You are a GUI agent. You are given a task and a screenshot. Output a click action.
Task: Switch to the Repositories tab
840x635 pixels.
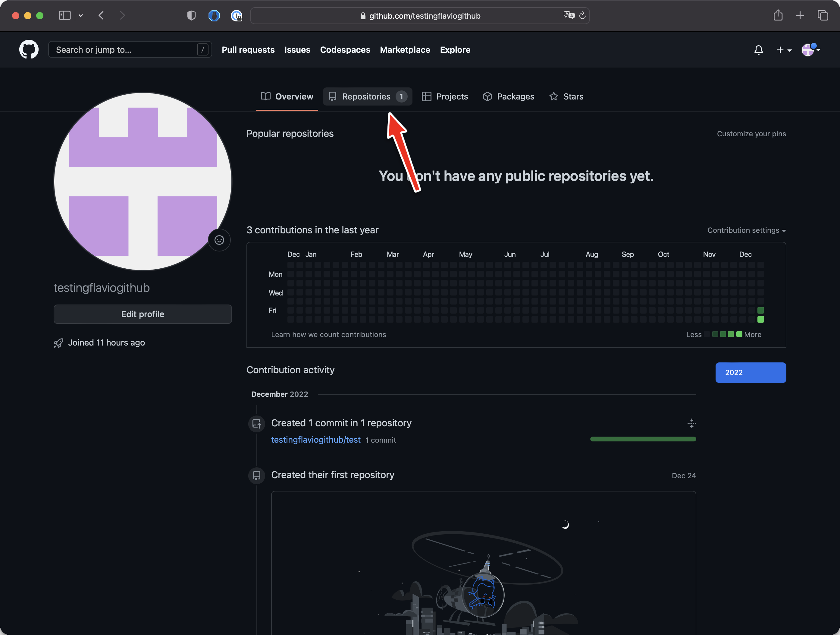tap(367, 96)
